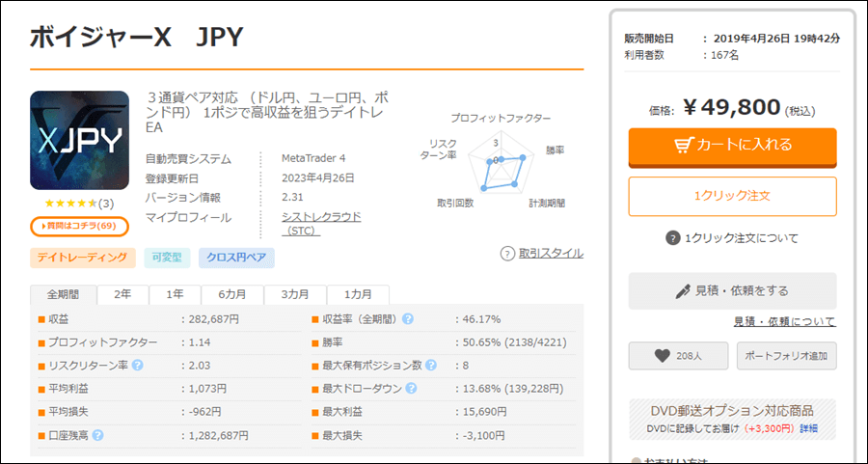Click the 利用者数 value 167名
The image size is (868, 464).
(x=726, y=55)
